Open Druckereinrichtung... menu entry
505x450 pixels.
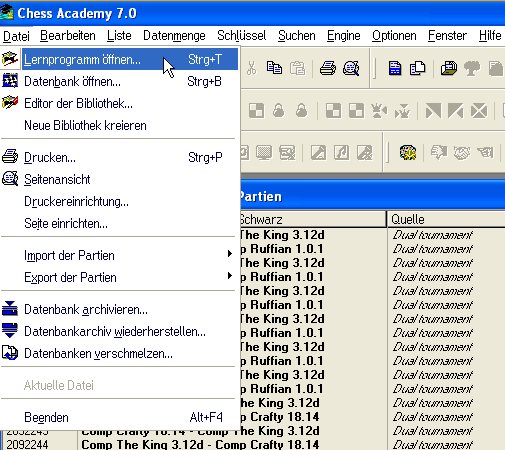[x=119, y=201]
